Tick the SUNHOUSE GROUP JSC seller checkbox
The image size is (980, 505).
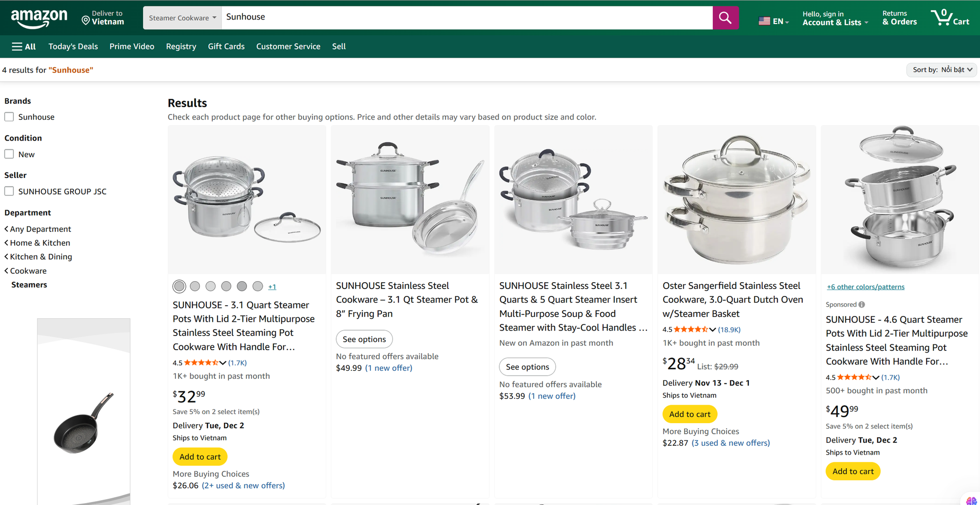(x=9, y=192)
